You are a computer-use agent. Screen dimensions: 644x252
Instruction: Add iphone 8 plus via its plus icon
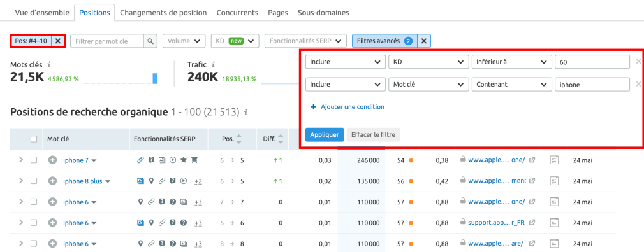(x=52, y=181)
